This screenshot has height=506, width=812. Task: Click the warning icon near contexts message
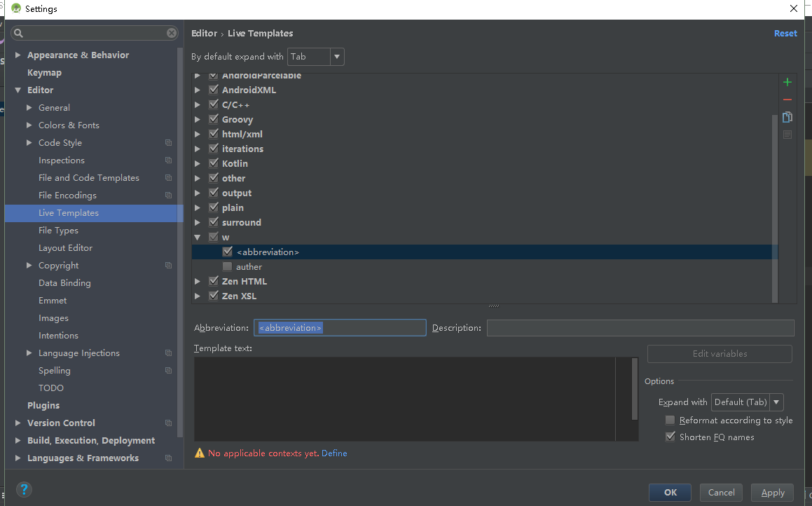click(x=200, y=453)
